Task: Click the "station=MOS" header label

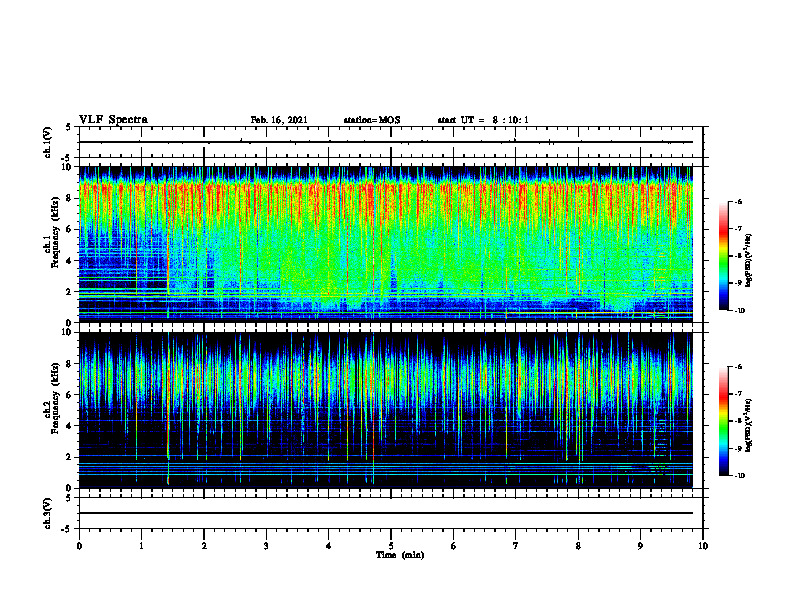Action: point(372,120)
